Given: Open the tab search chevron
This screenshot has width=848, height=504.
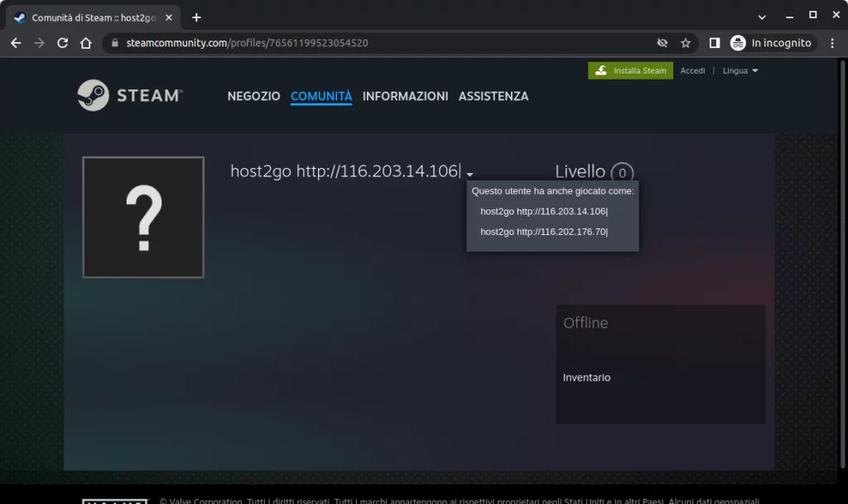Looking at the screenshot, I should [762, 17].
